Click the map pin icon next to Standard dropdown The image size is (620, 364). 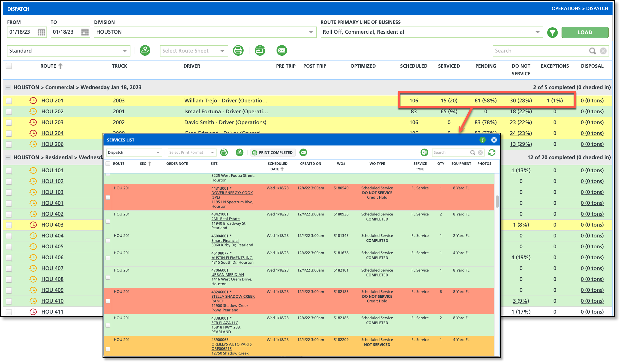(x=145, y=50)
